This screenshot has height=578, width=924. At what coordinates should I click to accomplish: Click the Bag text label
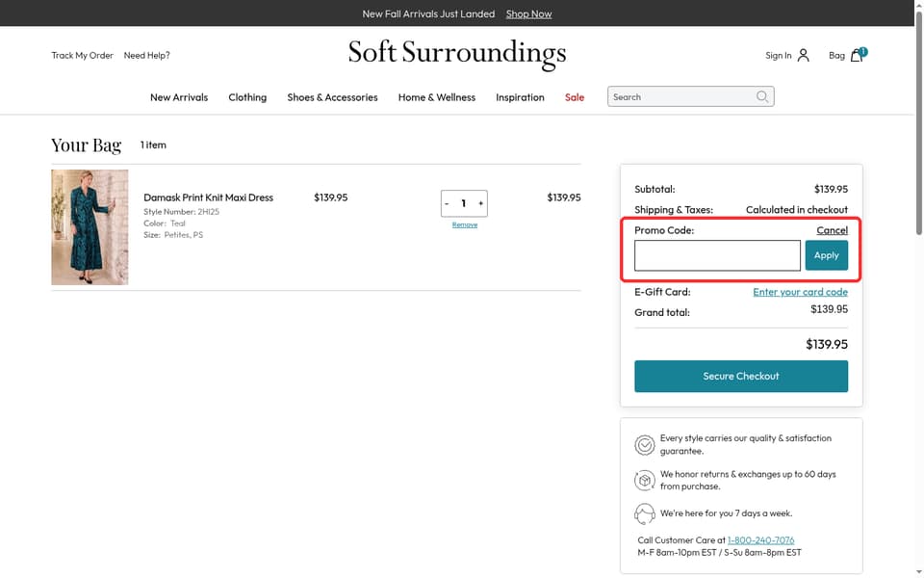[836, 56]
